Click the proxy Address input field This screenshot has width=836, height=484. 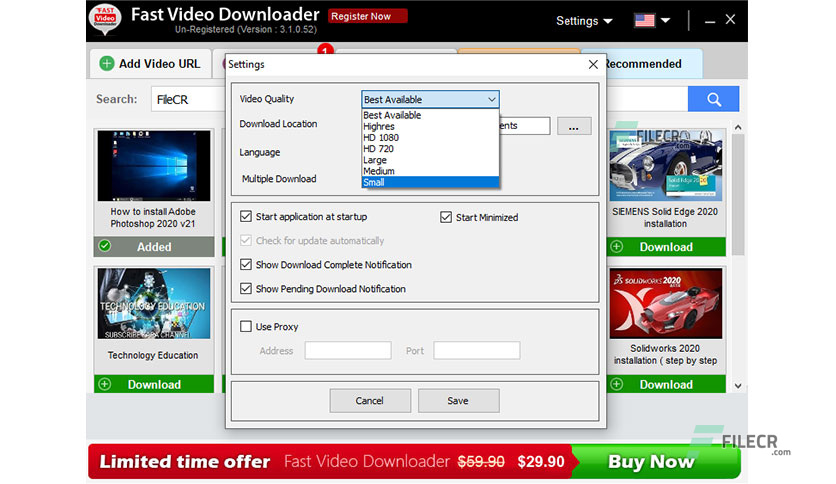pyautogui.click(x=348, y=350)
